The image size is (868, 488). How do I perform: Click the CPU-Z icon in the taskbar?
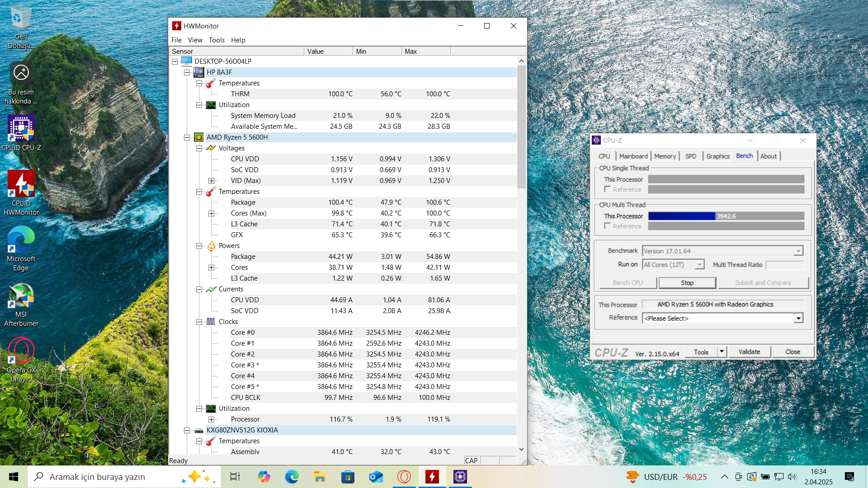(x=460, y=477)
